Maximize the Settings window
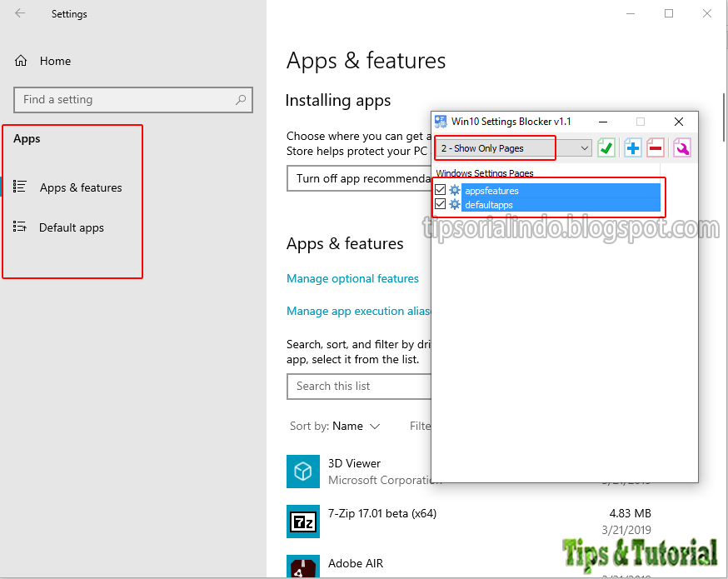 [x=669, y=13]
